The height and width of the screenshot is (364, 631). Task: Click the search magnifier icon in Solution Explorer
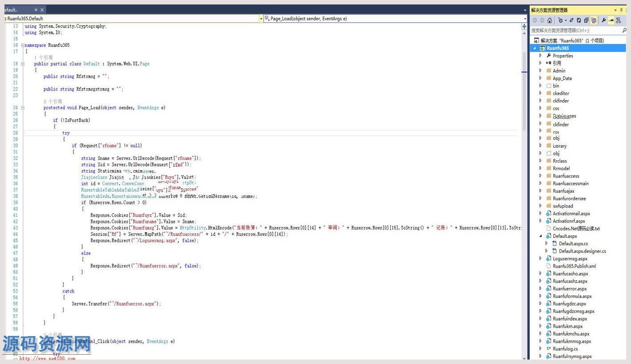click(x=624, y=30)
